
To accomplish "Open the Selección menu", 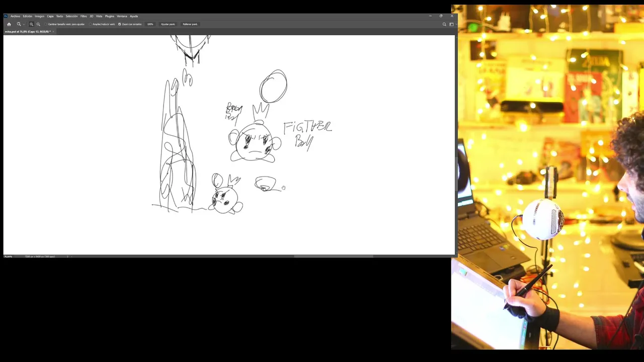I will coord(71,16).
